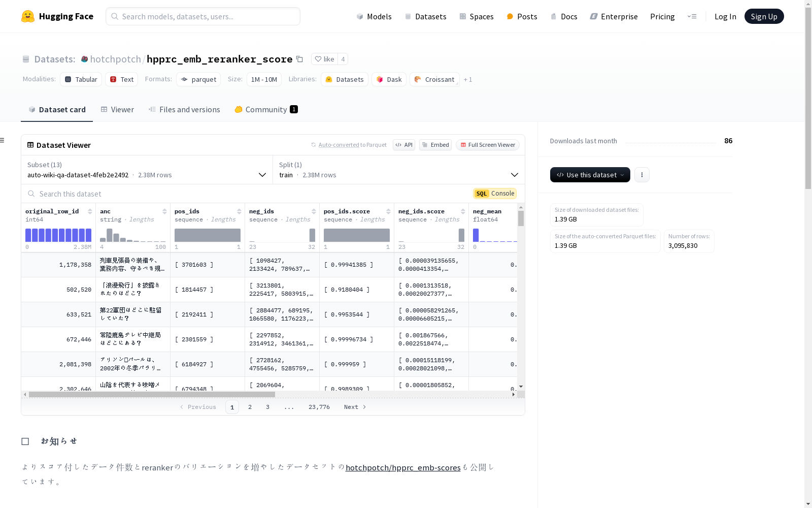Click hotchpotch owner name link
The height and width of the screenshot is (508, 812).
[x=116, y=59]
